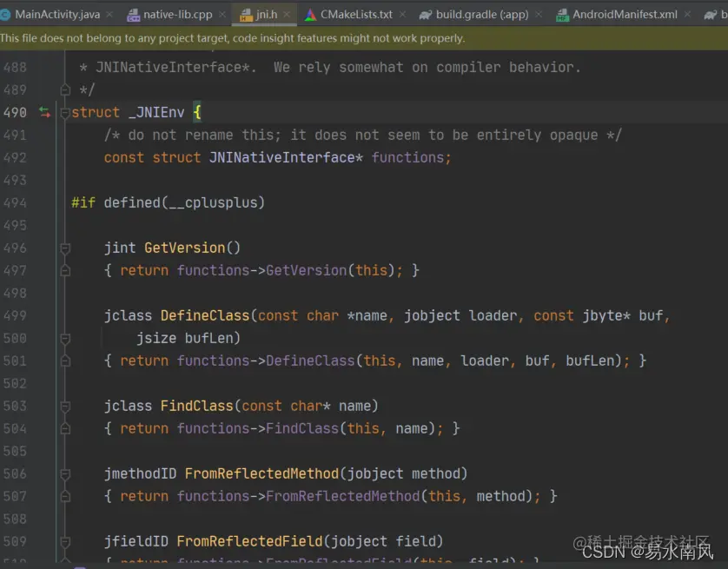Click the #if directive on line 494
Image resolution: width=728 pixels, height=569 pixels.
pyautogui.click(x=83, y=202)
